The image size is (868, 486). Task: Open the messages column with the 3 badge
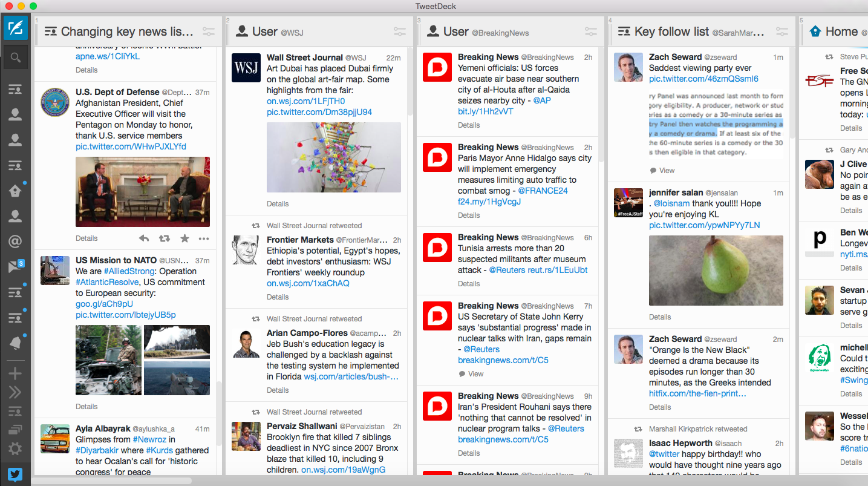15,267
